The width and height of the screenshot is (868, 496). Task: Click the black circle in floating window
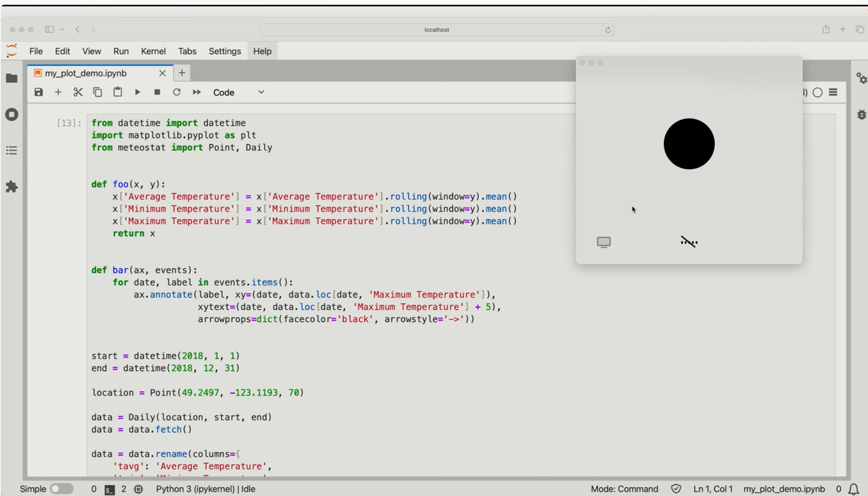click(689, 144)
